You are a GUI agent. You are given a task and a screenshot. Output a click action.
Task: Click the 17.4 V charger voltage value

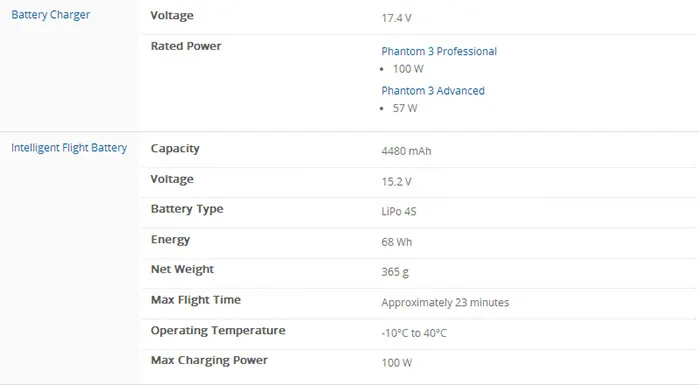coord(396,18)
